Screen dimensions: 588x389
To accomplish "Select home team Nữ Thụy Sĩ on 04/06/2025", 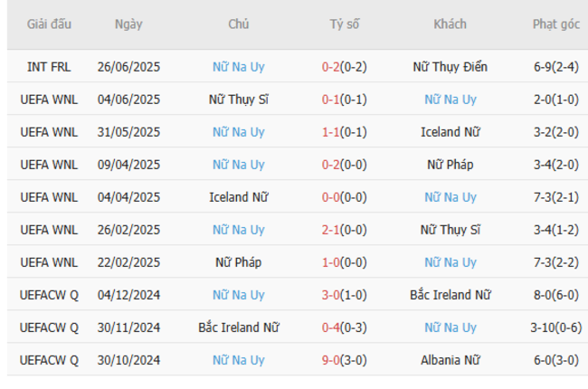I will click(238, 100).
